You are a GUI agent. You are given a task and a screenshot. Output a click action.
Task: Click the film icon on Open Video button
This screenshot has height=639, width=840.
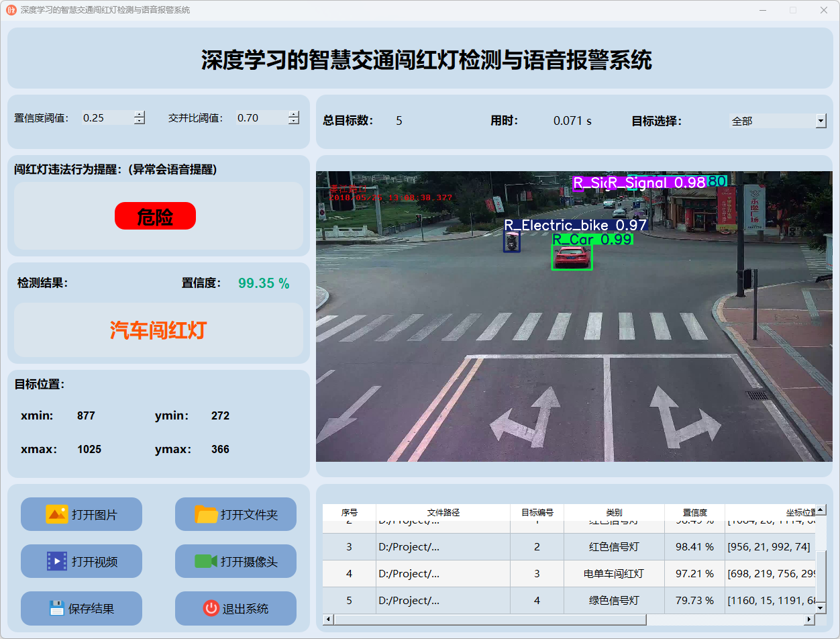[x=57, y=561]
